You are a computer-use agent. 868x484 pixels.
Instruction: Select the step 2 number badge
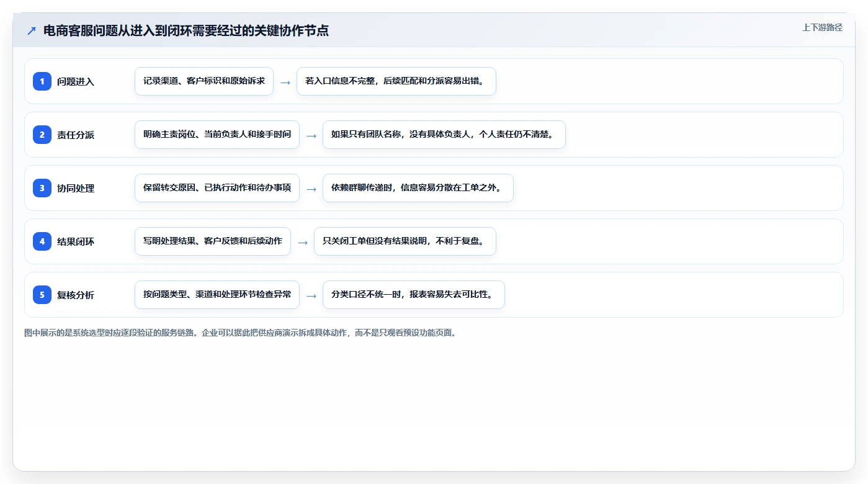[x=42, y=135]
